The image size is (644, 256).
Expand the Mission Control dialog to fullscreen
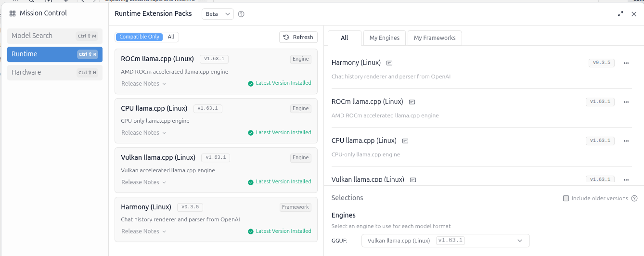pyautogui.click(x=620, y=14)
